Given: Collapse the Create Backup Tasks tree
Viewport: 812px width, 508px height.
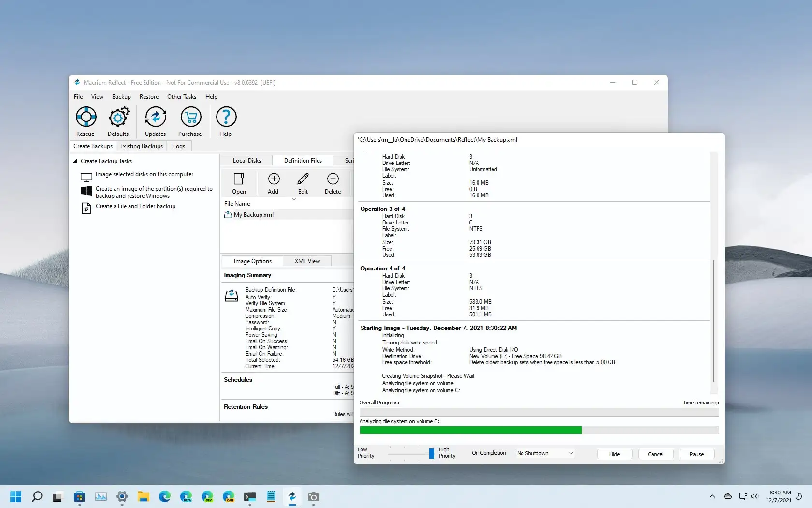Looking at the screenshot, I should (75, 161).
